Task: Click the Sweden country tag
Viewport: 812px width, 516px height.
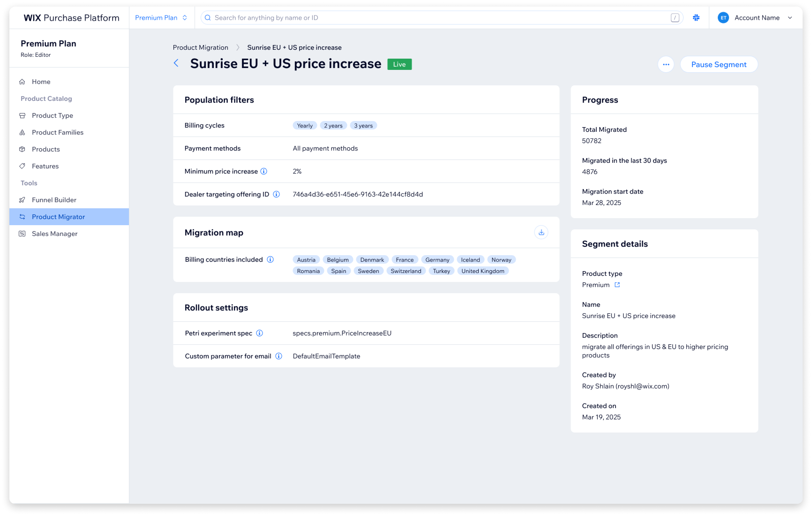Action: click(x=368, y=271)
